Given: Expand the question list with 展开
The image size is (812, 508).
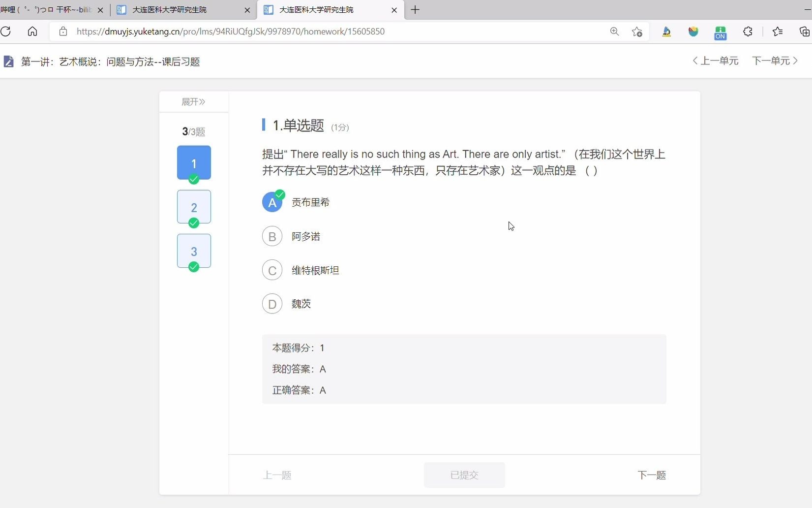Looking at the screenshot, I should pos(193,101).
